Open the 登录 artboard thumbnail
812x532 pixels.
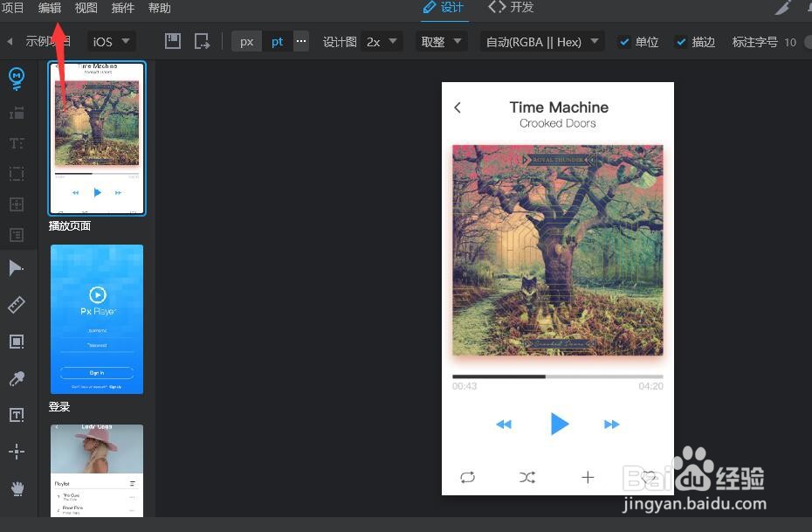click(97, 319)
